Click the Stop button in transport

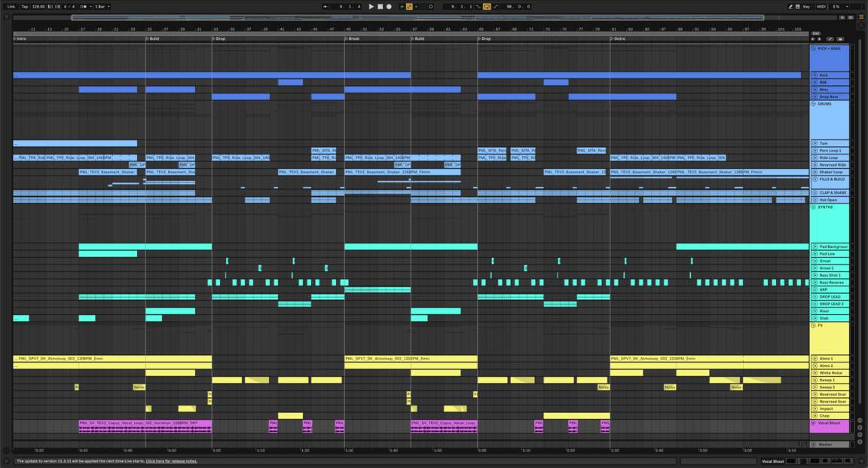(381, 7)
